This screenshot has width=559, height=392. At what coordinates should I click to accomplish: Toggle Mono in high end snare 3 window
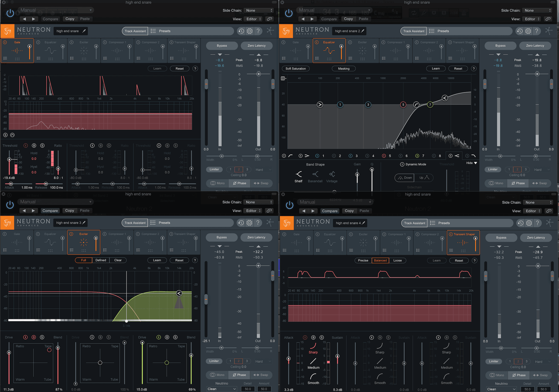(x=217, y=375)
